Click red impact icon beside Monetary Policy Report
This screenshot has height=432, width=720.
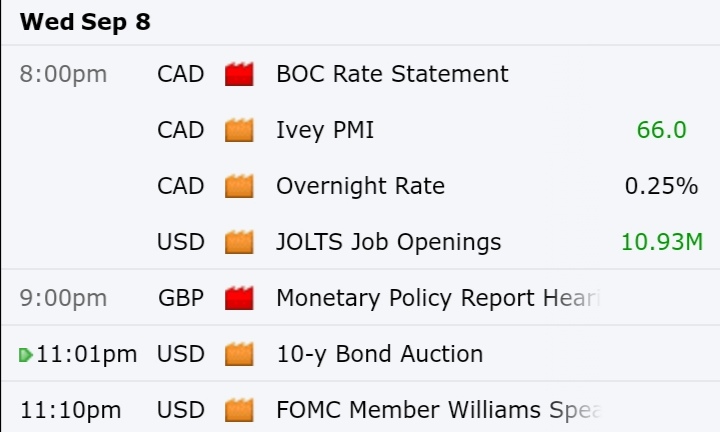click(239, 298)
